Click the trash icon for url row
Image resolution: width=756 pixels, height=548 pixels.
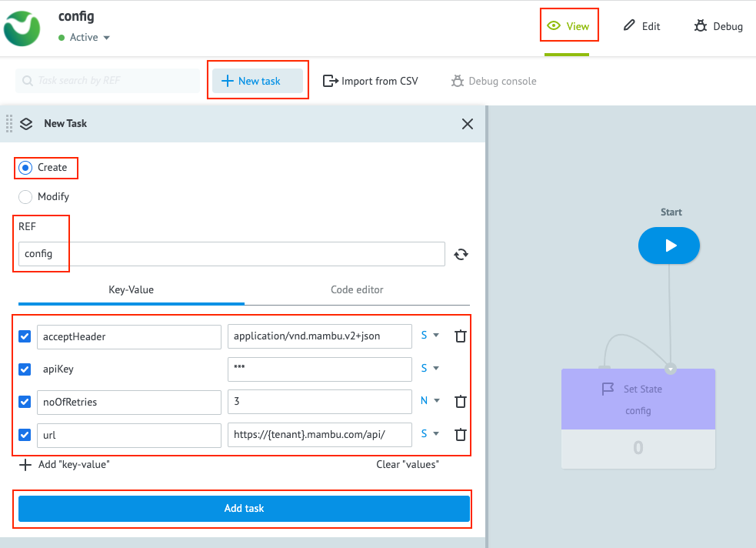[461, 434]
